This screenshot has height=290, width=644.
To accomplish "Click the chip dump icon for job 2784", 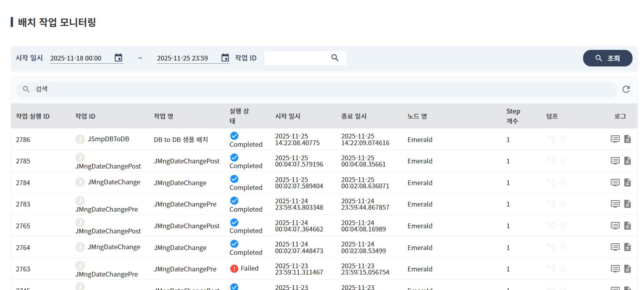I will pyautogui.click(x=563, y=182).
